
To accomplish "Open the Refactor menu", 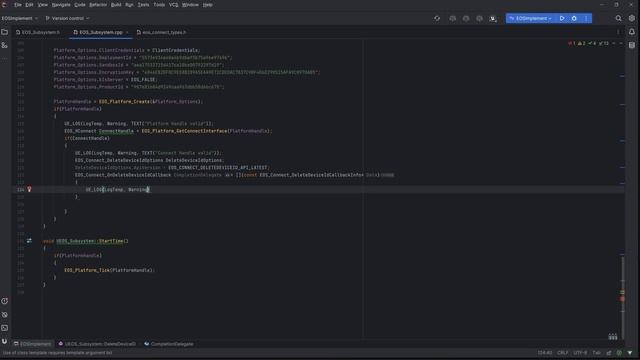I will pyautogui.click(x=98, y=5).
